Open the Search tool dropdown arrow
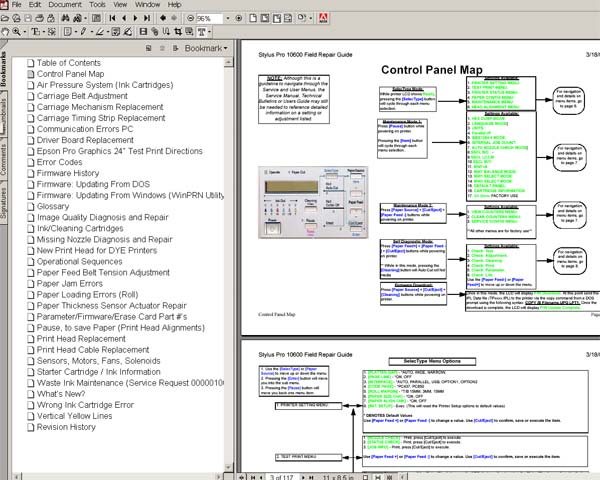 (85, 18)
